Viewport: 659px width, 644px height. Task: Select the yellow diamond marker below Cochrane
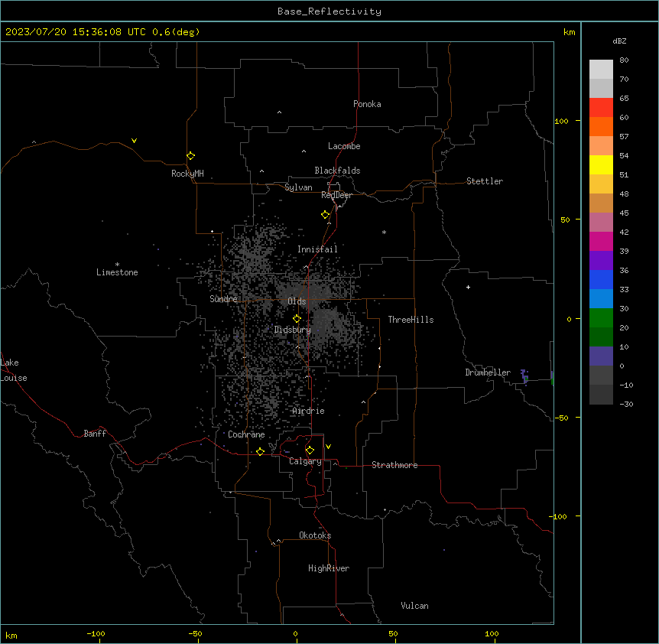click(260, 451)
